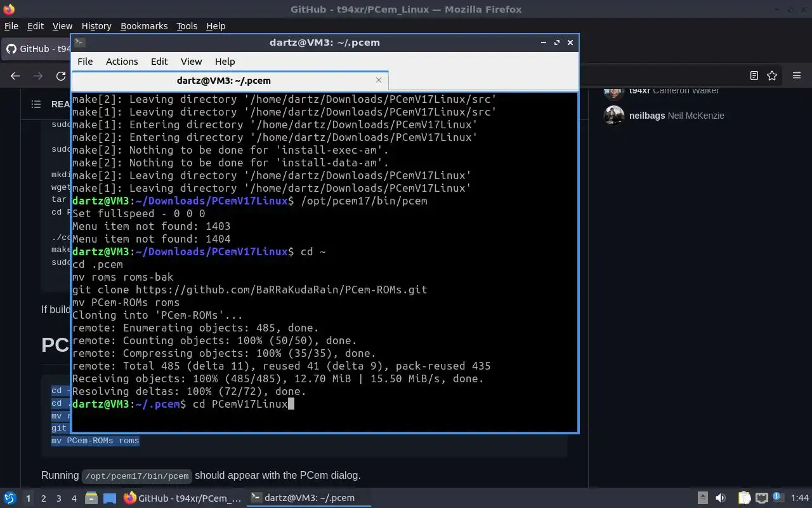Screen dimensions: 812x508
Task: Open the terminal Edit menu
Action: 159,62
